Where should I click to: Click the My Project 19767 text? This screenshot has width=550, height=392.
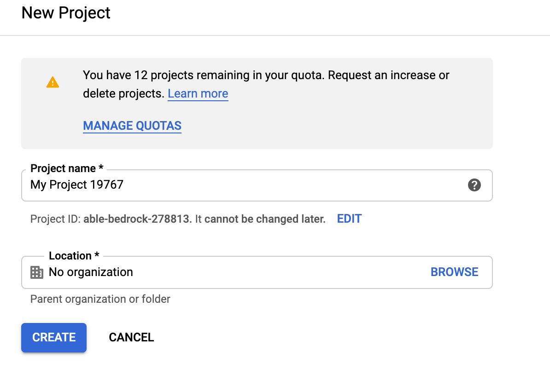pyautogui.click(x=77, y=185)
